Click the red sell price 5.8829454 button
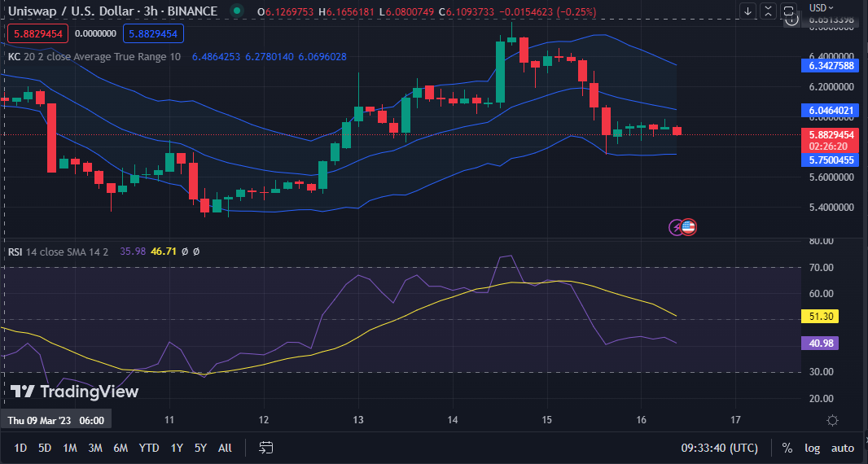The height and width of the screenshot is (464, 868). tap(37, 33)
